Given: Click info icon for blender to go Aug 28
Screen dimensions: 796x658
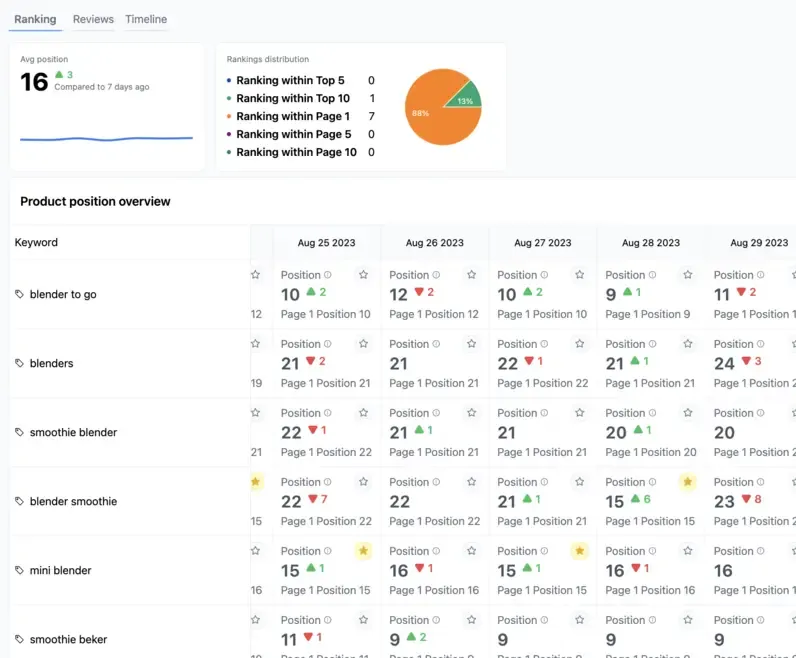Looking at the screenshot, I should point(652,275).
